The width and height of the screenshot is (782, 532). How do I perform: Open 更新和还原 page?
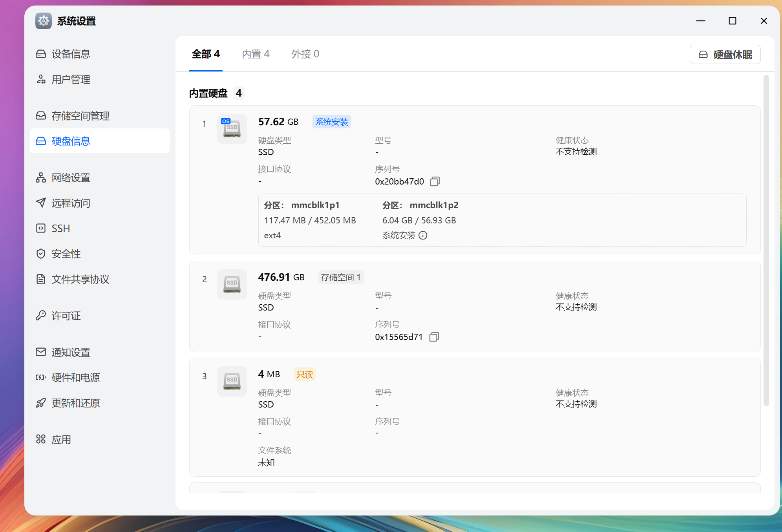click(x=75, y=403)
